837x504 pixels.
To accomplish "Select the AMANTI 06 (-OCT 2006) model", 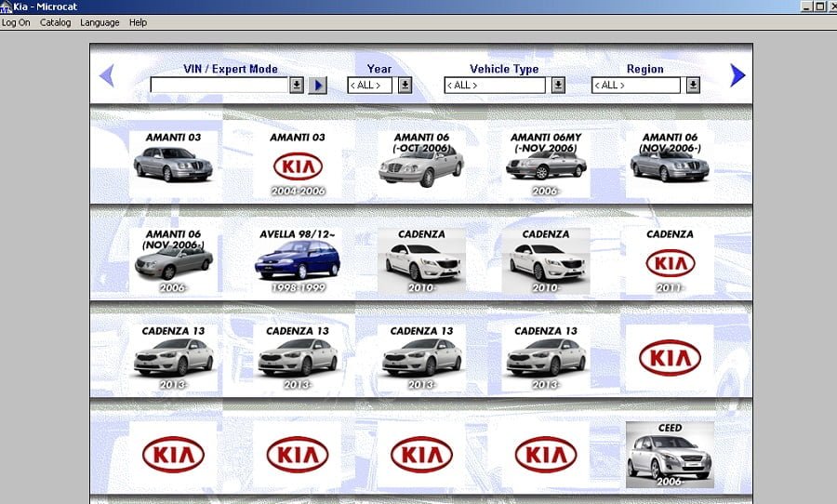I will coord(421,164).
